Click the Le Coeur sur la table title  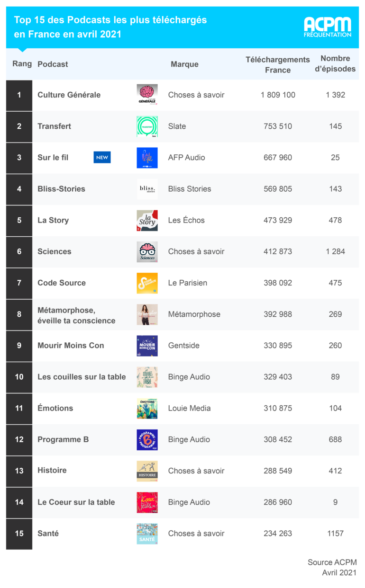coord(76,502)
